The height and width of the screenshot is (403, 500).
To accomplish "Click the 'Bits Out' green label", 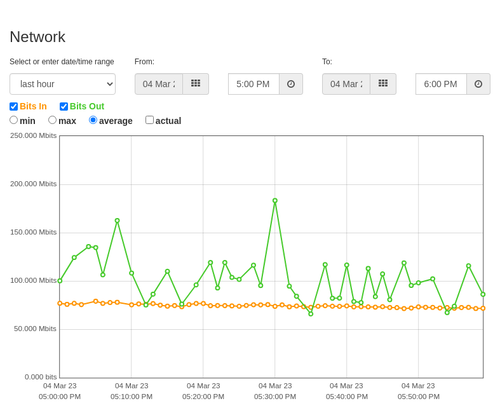I will pos(87,106).
